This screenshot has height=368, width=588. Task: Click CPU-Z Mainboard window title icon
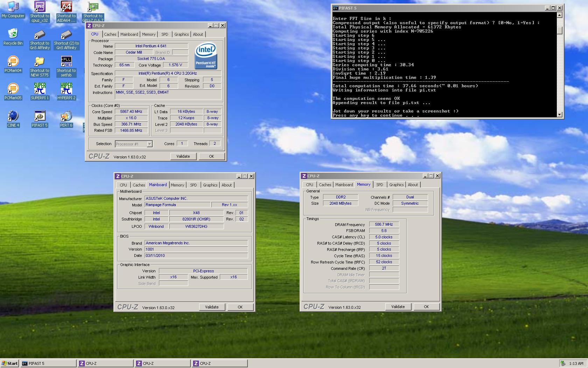tap(118, 176)
